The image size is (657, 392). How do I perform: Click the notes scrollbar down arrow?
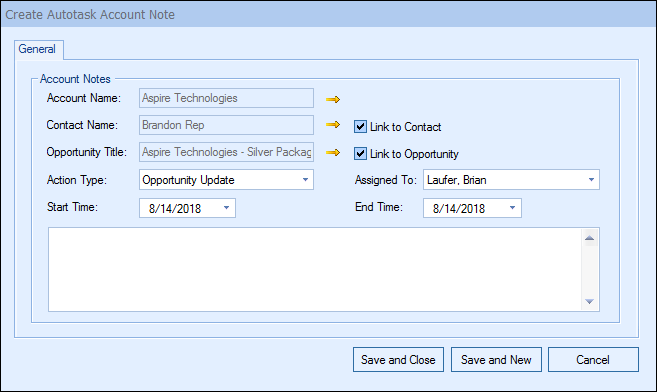[x=590, y=302]
